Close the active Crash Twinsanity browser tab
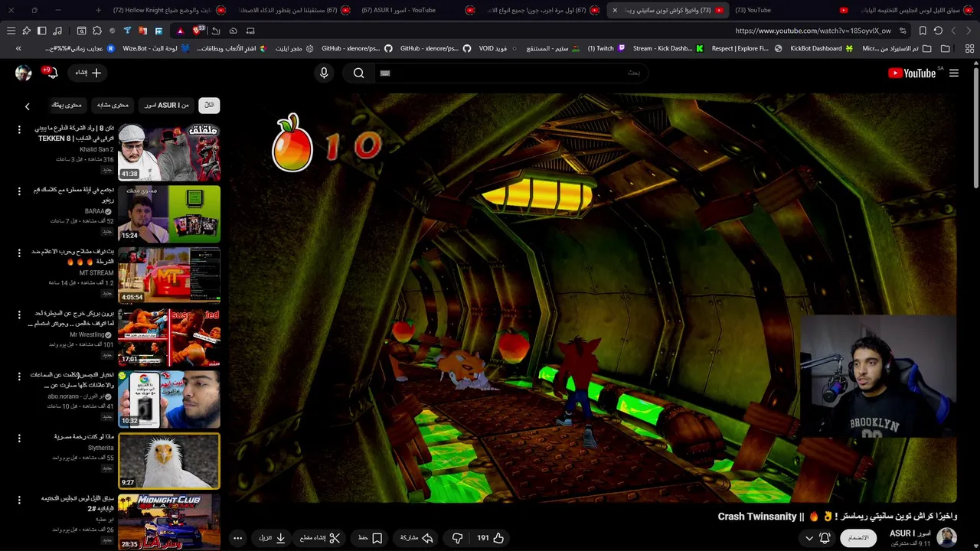 coord(615,10)
